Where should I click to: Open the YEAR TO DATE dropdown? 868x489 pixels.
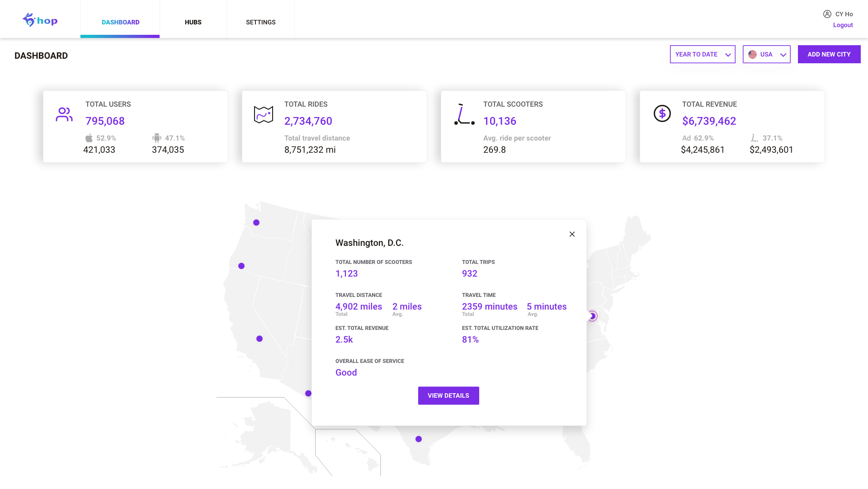703,54
